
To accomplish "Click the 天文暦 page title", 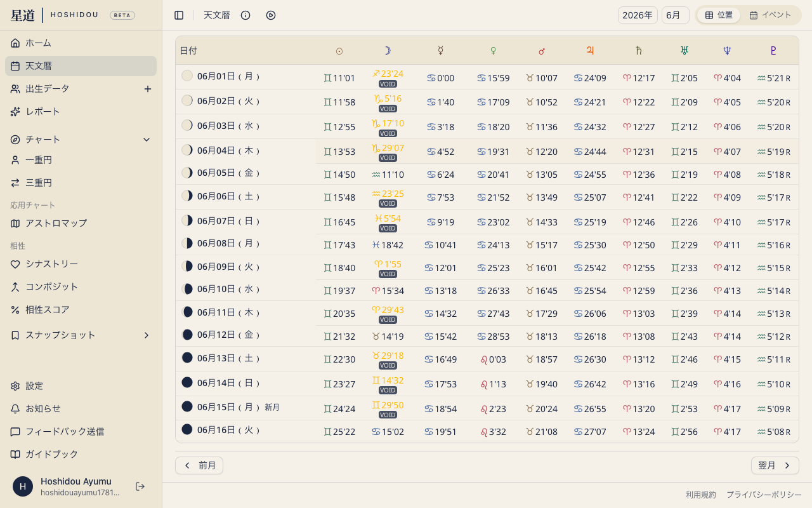I will (x=216, y=15).
